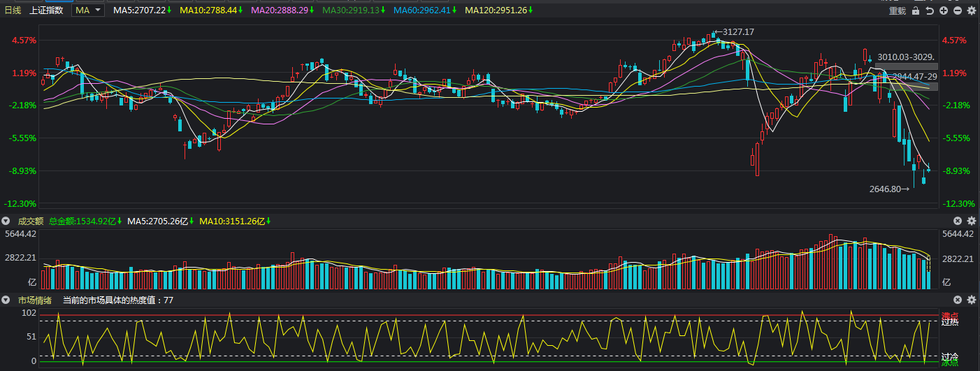The width and height of the screenshot is (980, 371).
Task: Click volume axis 5644.42 on right
Action: 958,234
